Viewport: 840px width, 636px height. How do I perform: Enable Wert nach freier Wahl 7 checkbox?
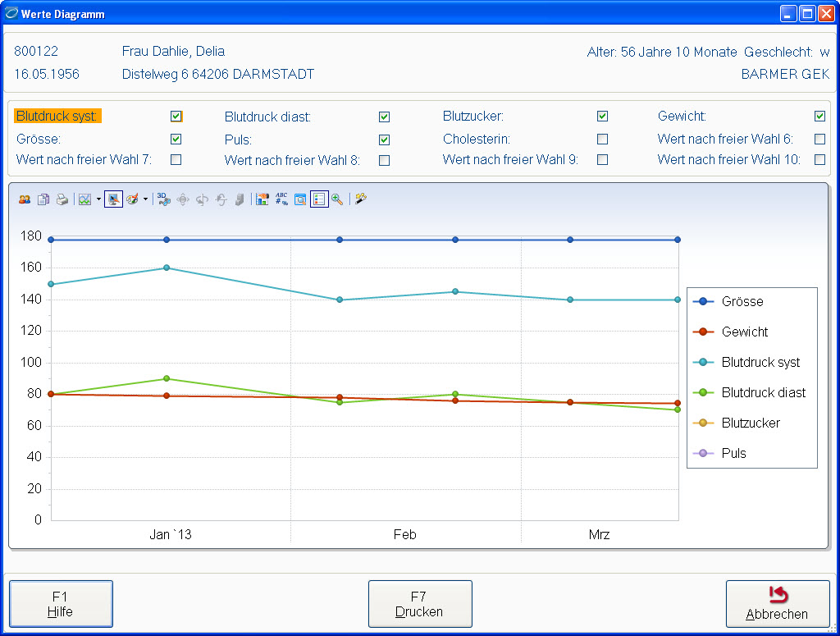(x=176, y=160)
